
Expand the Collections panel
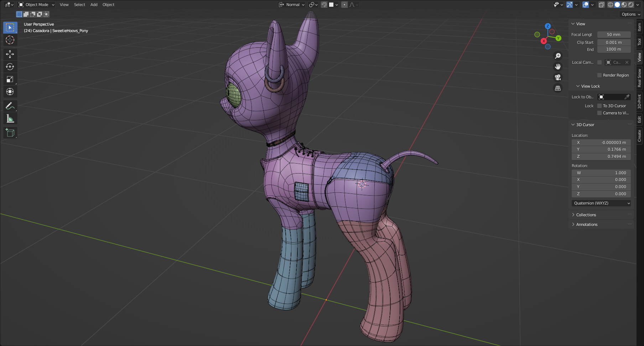[573, 215]
